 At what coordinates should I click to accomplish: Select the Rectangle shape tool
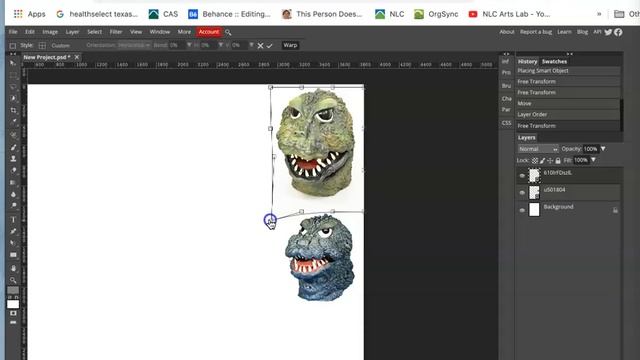coord(13,255)
